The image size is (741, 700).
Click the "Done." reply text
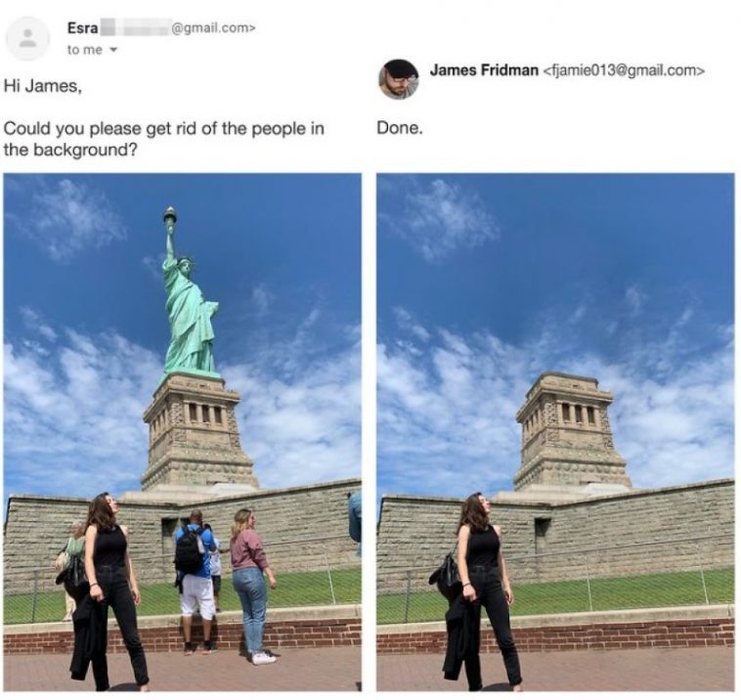tap(399, 128)
